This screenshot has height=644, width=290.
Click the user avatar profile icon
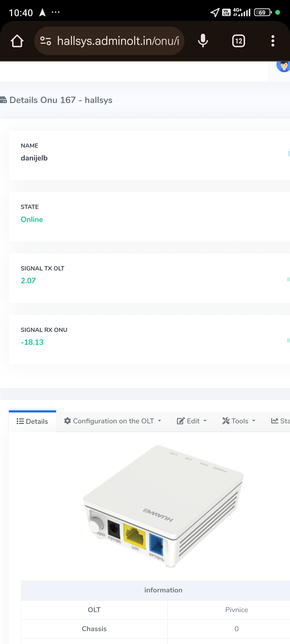(x=284, y=66)
